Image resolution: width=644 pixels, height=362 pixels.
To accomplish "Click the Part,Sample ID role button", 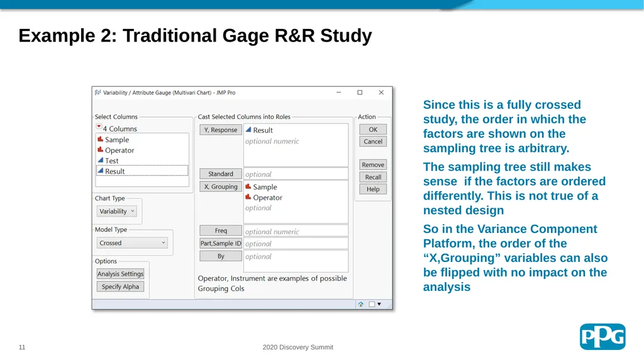I will click(x=221, y=244).
